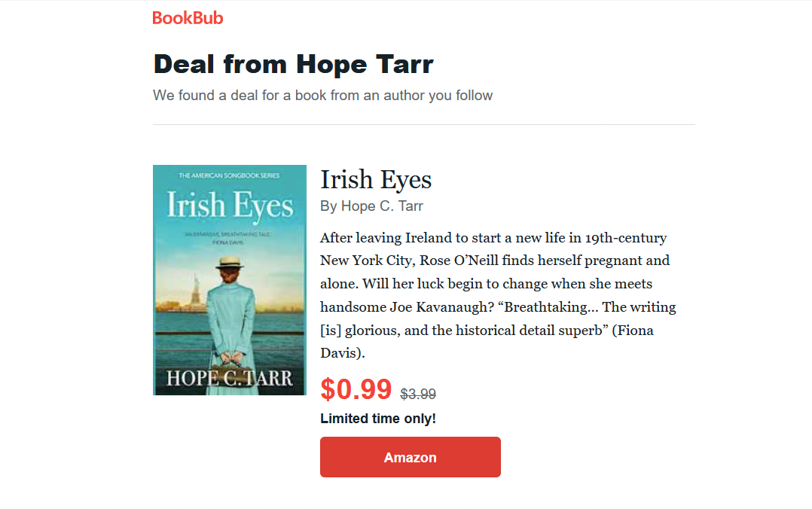Image resolution: width=812 pixels, height=509 pixels.
Task: Open the Irish Eyes book cover
Action: [x=230, y=280]
